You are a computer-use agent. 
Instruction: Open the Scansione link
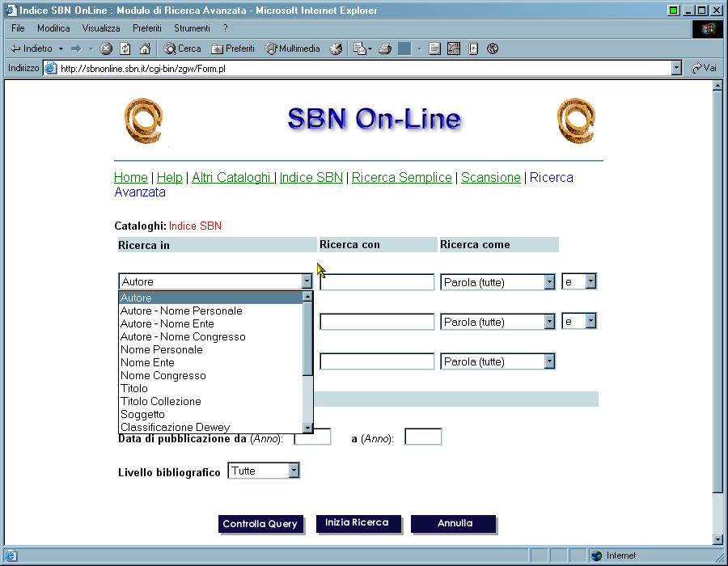(x=491, y=178)
